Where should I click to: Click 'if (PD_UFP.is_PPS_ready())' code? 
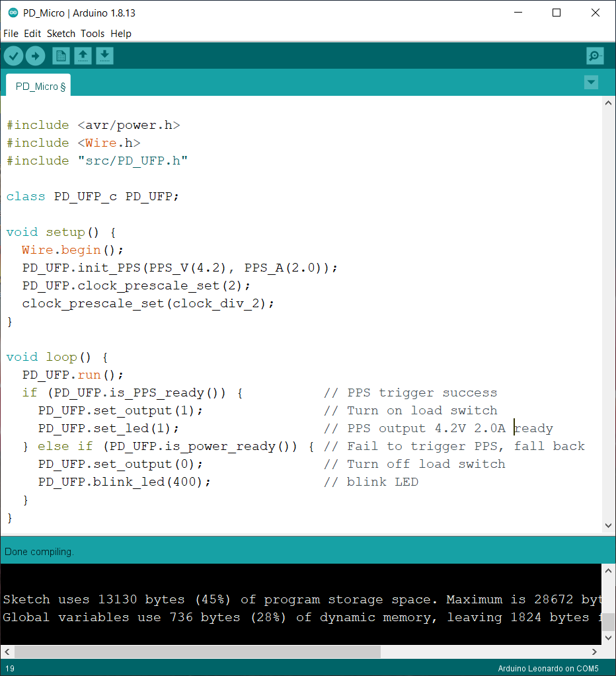click(132, 393)
